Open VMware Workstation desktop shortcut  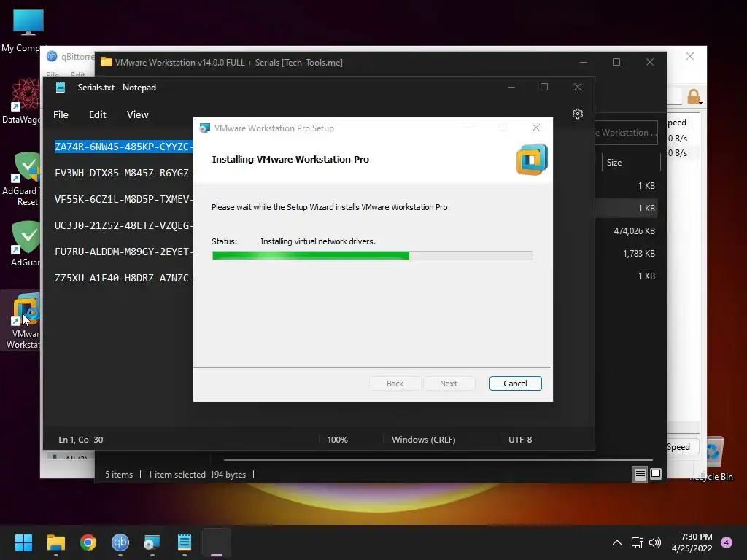23,322
